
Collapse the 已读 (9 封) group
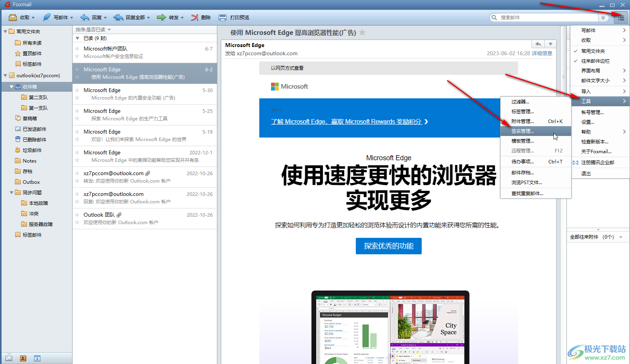78,38
